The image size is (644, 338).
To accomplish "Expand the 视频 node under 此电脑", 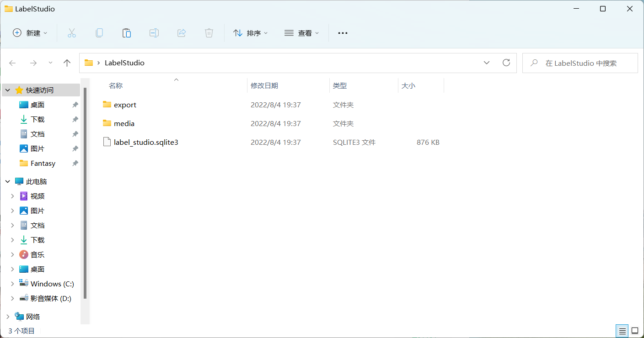I will (x=12, y=196).
